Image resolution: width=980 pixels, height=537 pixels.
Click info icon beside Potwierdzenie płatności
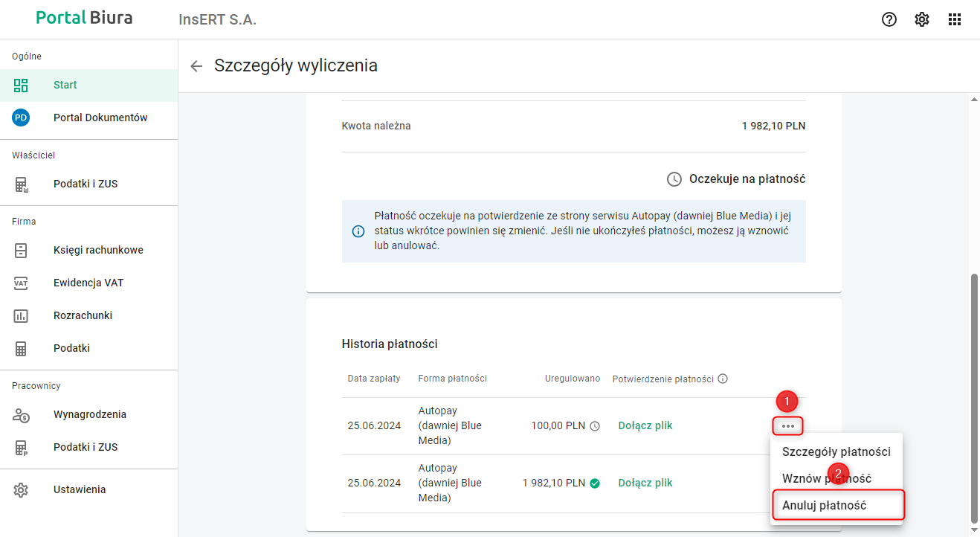[723, 379]
